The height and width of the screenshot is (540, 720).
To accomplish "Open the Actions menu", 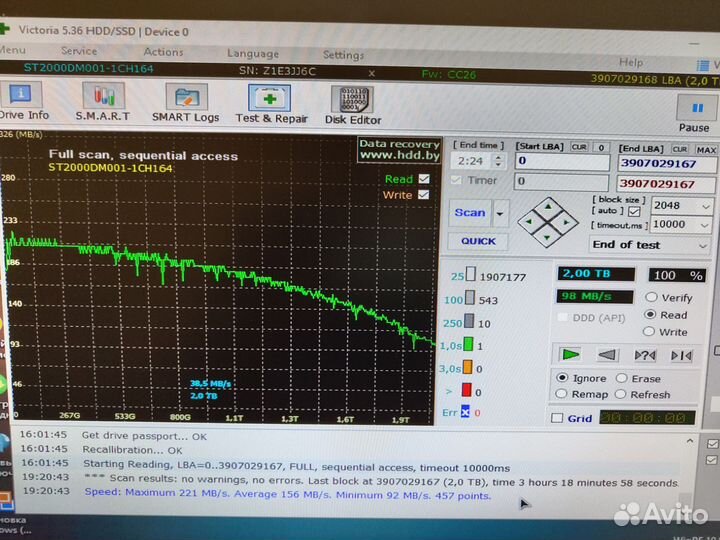I will (163, 52).
